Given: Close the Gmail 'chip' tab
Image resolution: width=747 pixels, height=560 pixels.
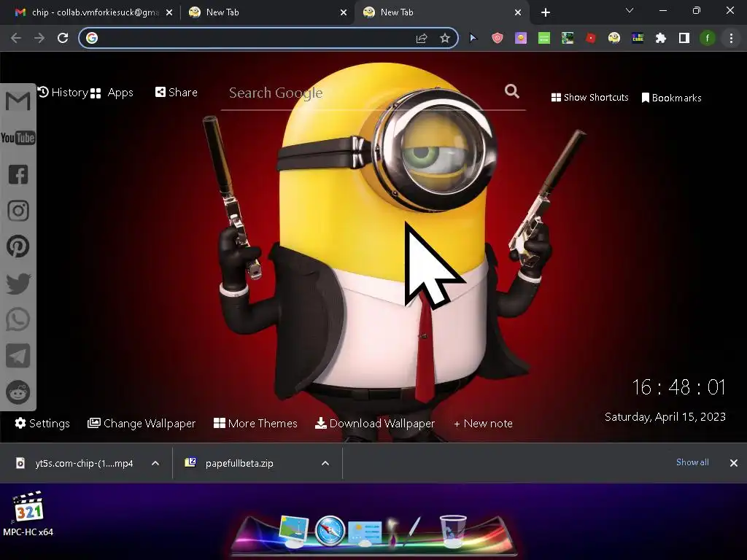Looking at the screenshot, I should click(169, 13).
